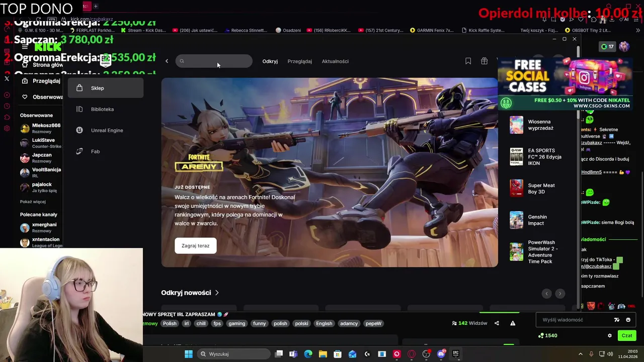
Task: Open the Mlekosz666 followed channel
Action: [x=40, y=128]
